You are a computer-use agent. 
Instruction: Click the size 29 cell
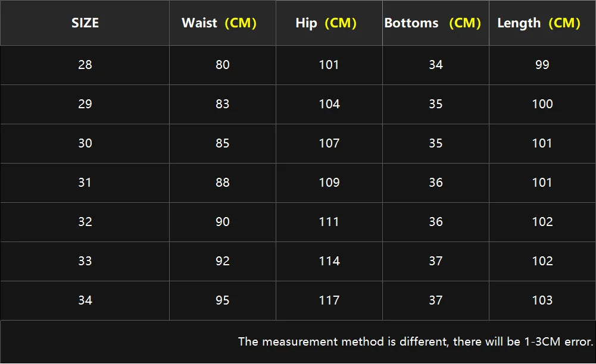(85, 103)
